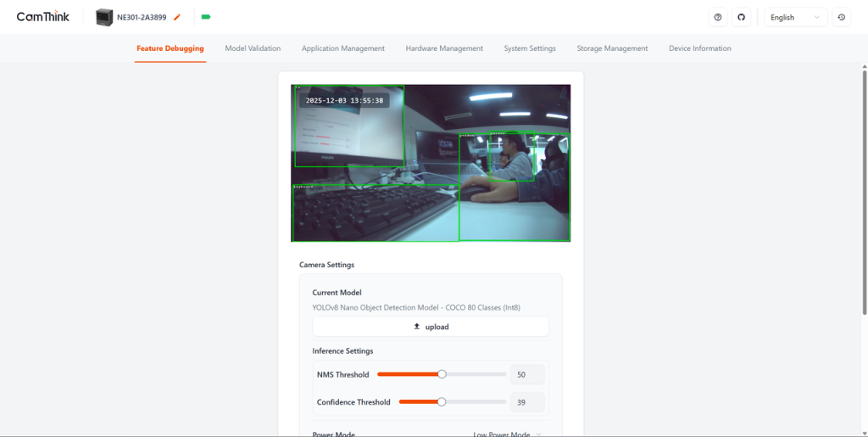Click the NMS Threshold value field
Screen dimensions: 868x437
click(x=527, y=374)
